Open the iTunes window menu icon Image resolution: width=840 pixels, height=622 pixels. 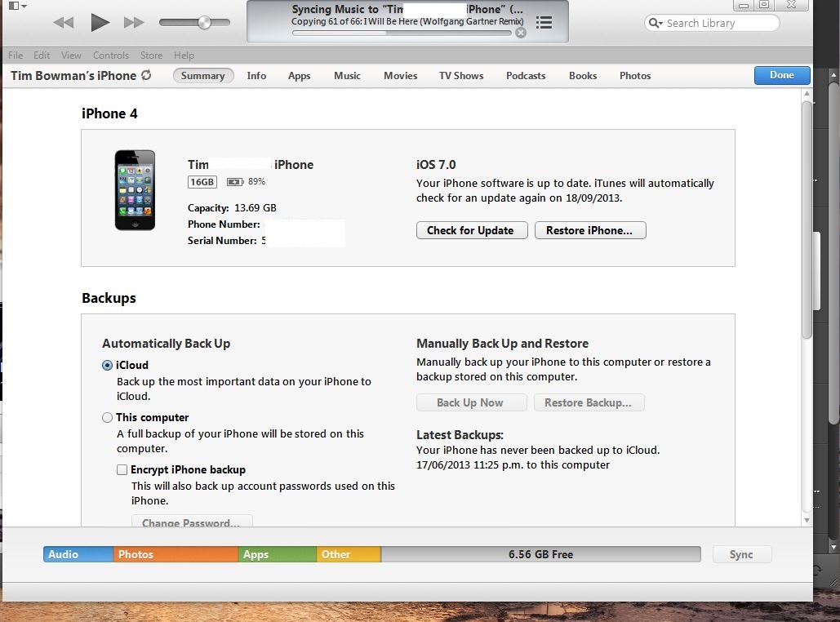[x=17, y=6]
